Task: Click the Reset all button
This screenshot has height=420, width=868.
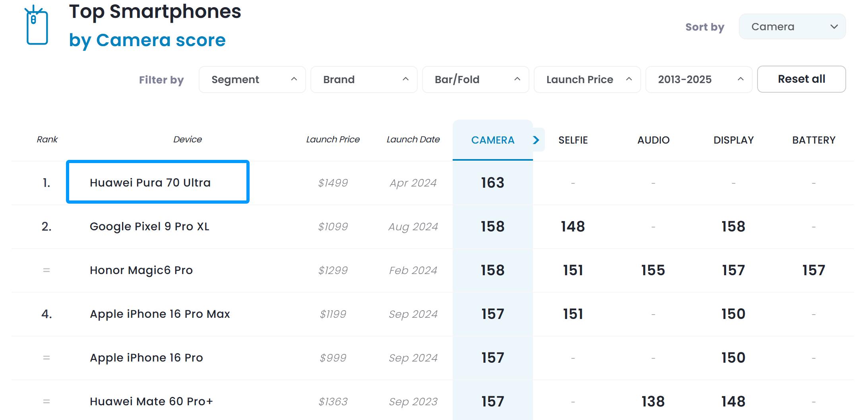Action: [802, 79]
